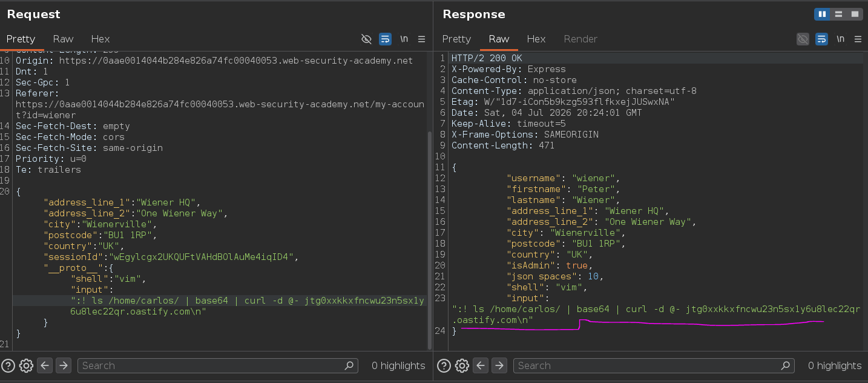Click the Origin header line in Request

214,61
